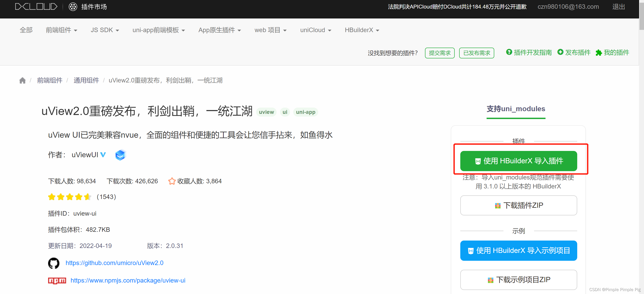Viewport: 644px width, 294px height.
Task: Click the 提交需求 button
Action: [x=440, y=53]
